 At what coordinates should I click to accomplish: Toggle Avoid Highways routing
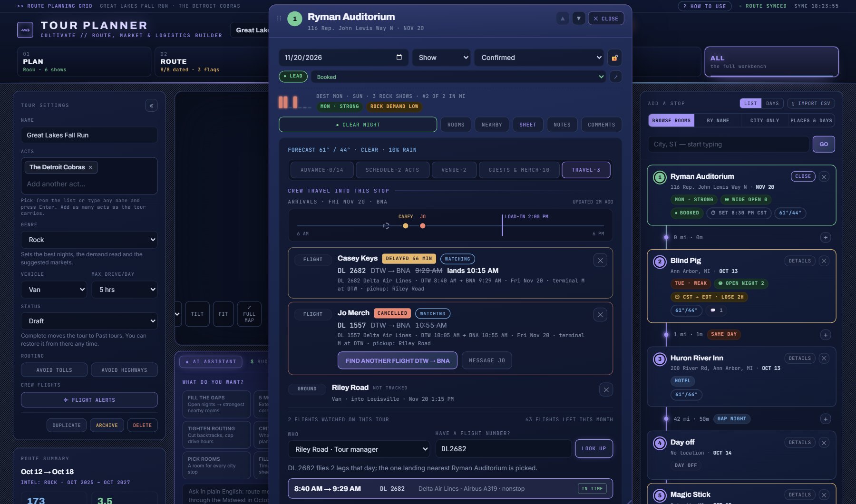(124, 370)
